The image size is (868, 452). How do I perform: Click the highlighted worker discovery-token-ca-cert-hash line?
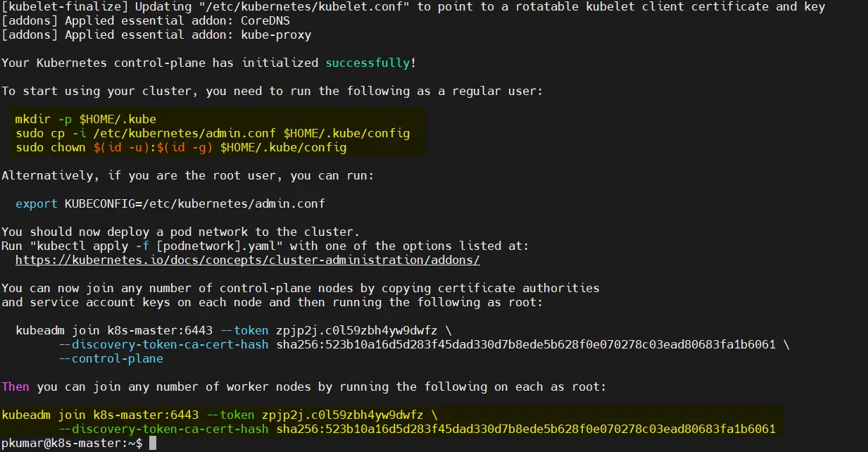coord(417,429)
